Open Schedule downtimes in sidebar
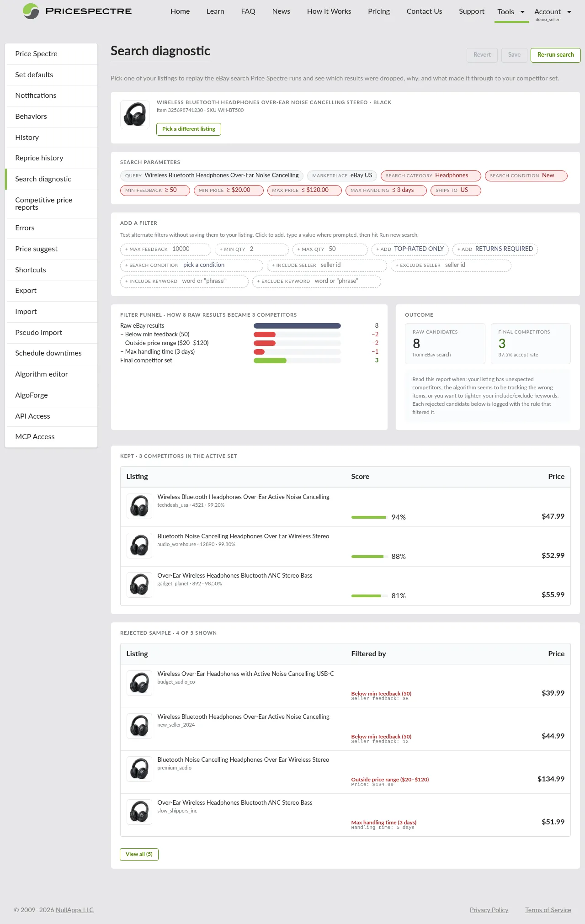The image size is (585, 924). pyautogui.click(x=51, y=353)
